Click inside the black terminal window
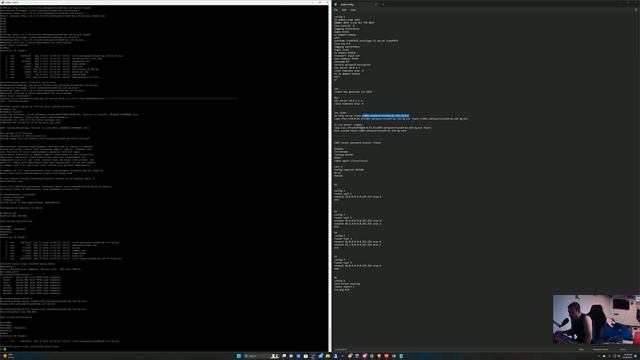Screen dimensions: 640x360 point(164,178)
